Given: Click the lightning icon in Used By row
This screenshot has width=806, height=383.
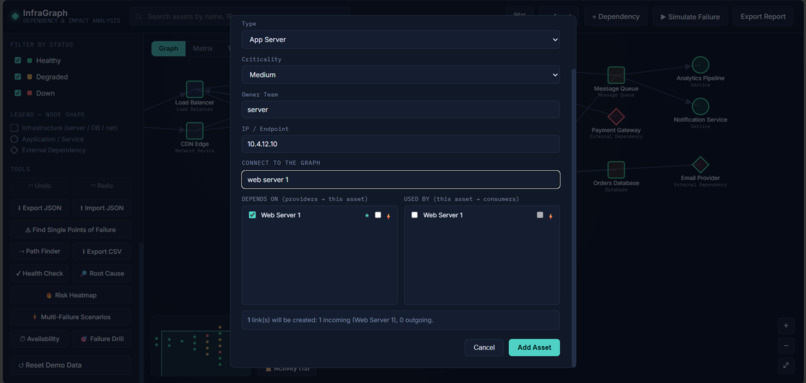Looking at the screenshot, I should pyautogui.click(x=551, y=216).
